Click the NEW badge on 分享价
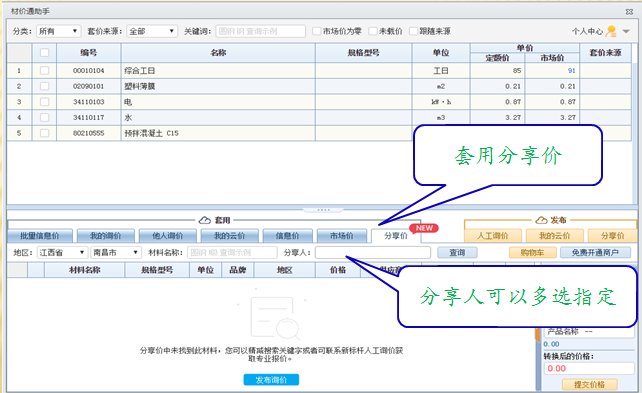642x393 pixels. point(424,228)
